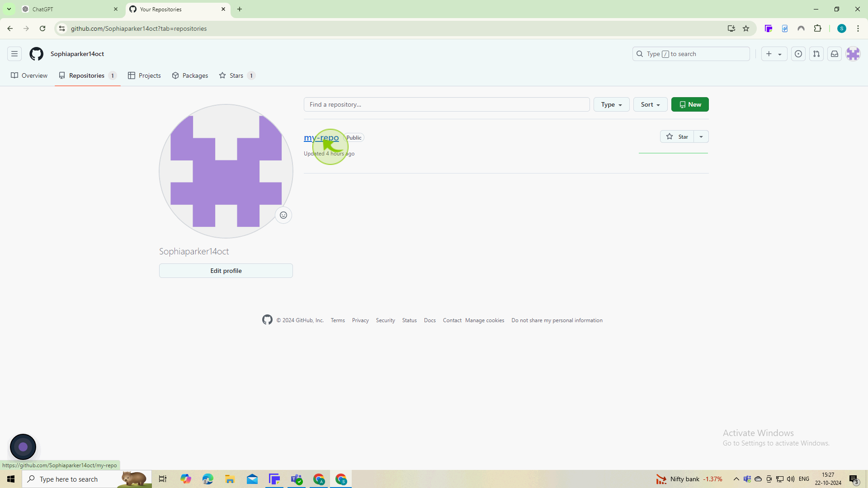Open the Windows Start menu

point(11,479)
